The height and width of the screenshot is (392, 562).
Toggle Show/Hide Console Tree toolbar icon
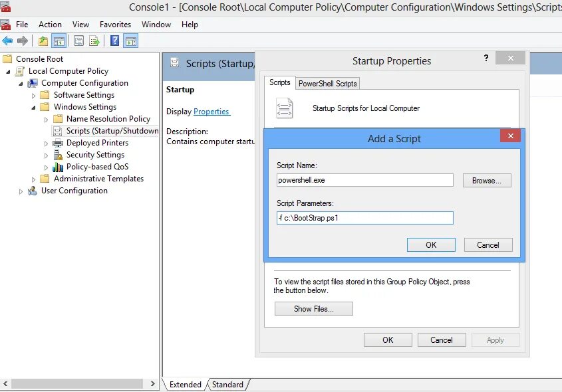click(59, 41)
